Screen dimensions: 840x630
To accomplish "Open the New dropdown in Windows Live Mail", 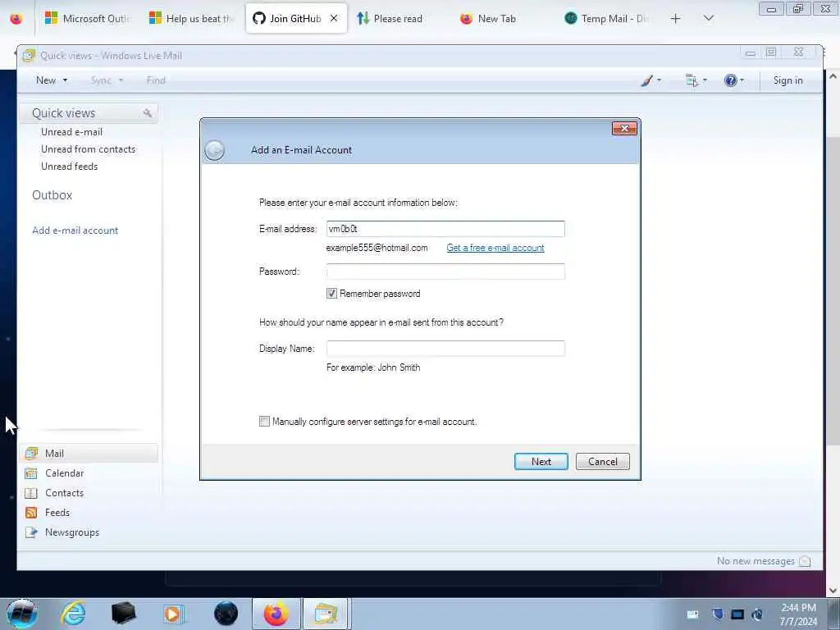I will 52,80.
